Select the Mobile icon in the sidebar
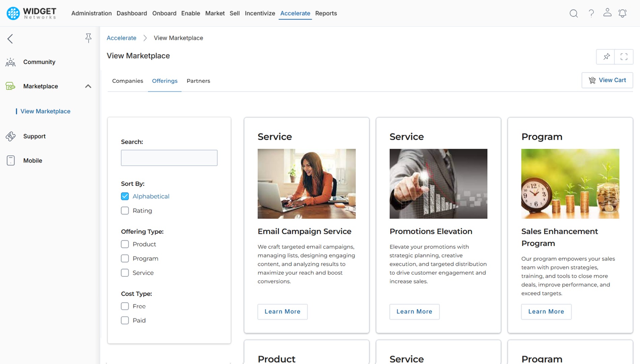 tap(10, 160)
